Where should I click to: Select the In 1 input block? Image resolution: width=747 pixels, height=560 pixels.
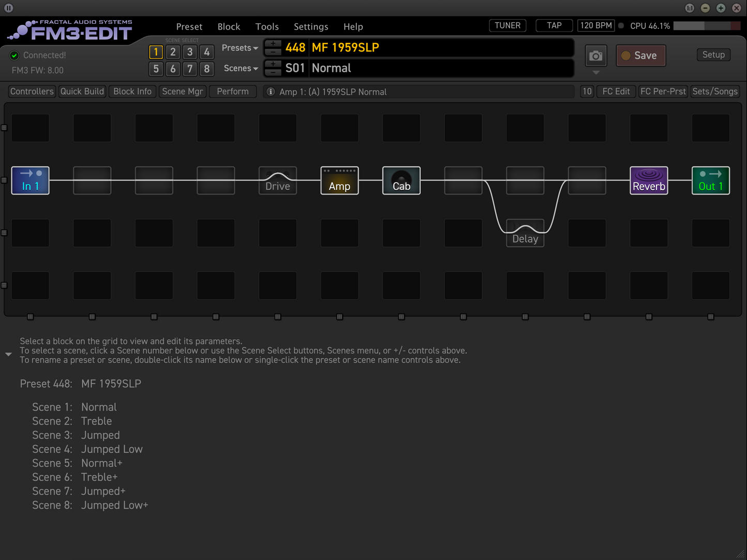31,180
